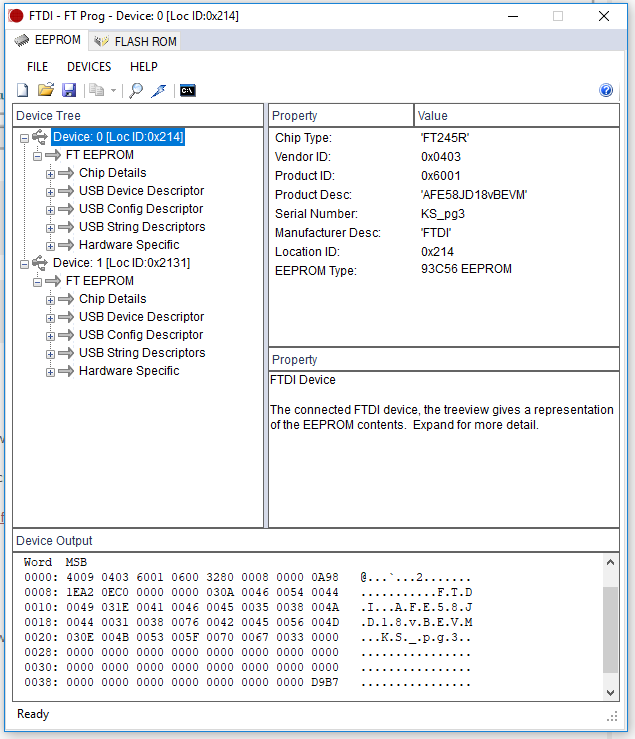Expand USB Config Descriptor under Device 0

(50, 210)
